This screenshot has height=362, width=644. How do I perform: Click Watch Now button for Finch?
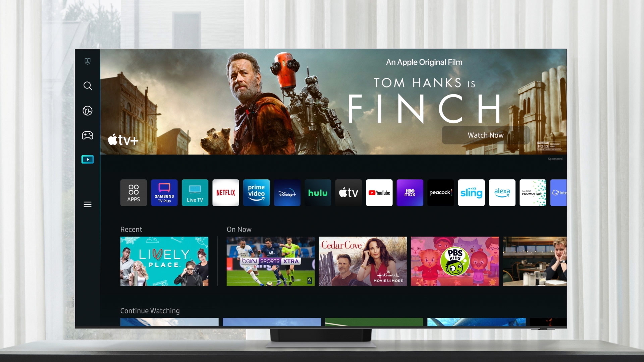pos(485,135)
